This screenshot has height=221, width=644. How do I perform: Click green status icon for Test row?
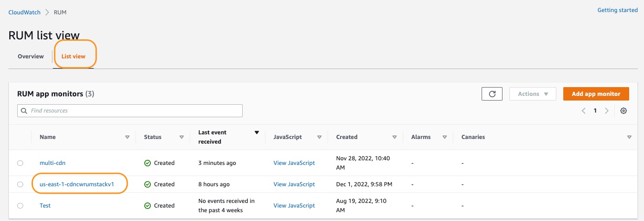[148, 206]
